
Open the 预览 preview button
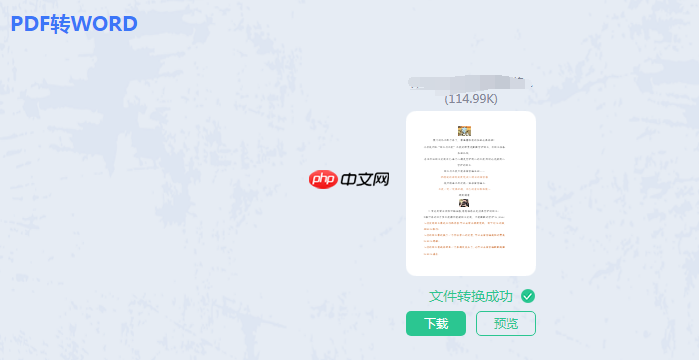[506, 323]
